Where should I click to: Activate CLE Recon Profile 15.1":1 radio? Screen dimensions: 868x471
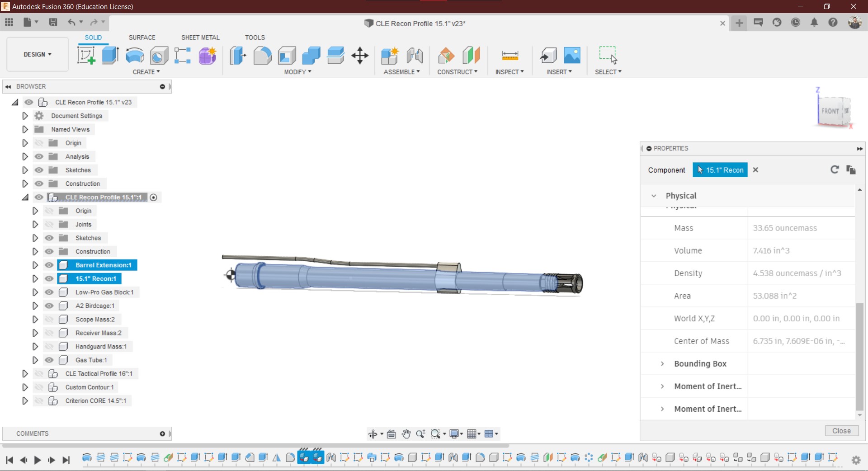click(154, 198)
